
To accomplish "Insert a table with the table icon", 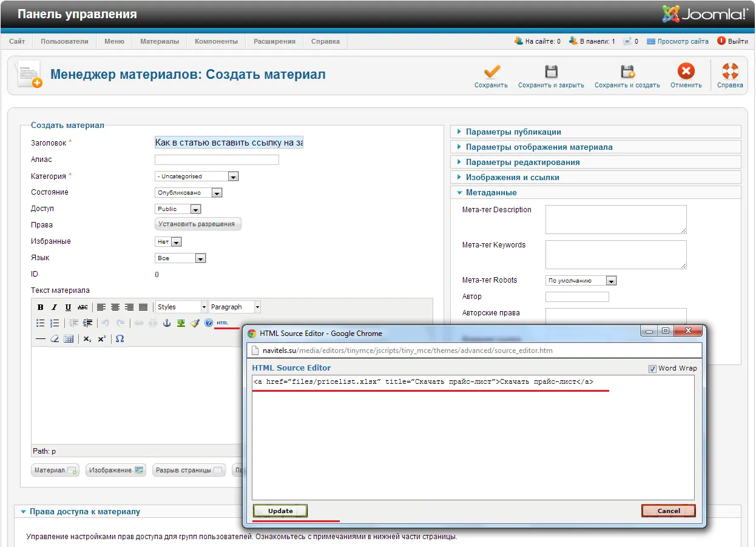I will [x=69, y=338].
